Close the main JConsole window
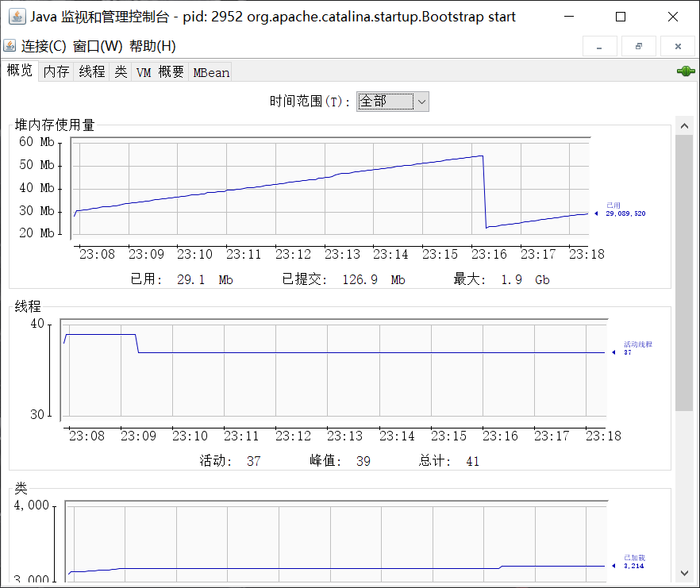 (673, 17)
